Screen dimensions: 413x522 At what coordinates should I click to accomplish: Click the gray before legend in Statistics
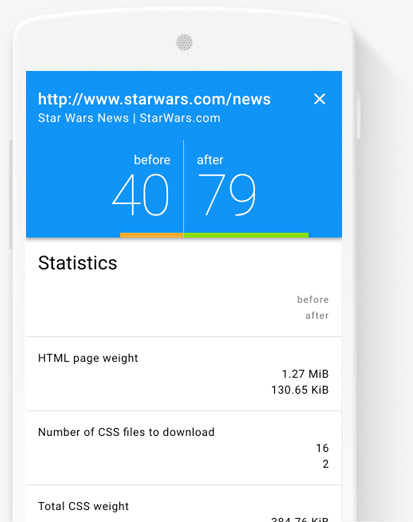(313, 300)
